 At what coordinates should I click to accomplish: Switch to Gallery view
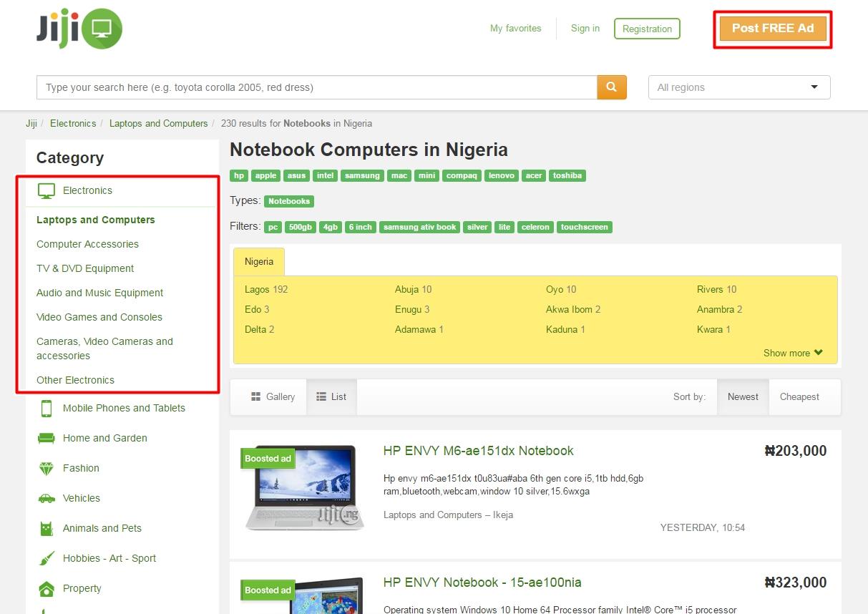pos(273,396)
